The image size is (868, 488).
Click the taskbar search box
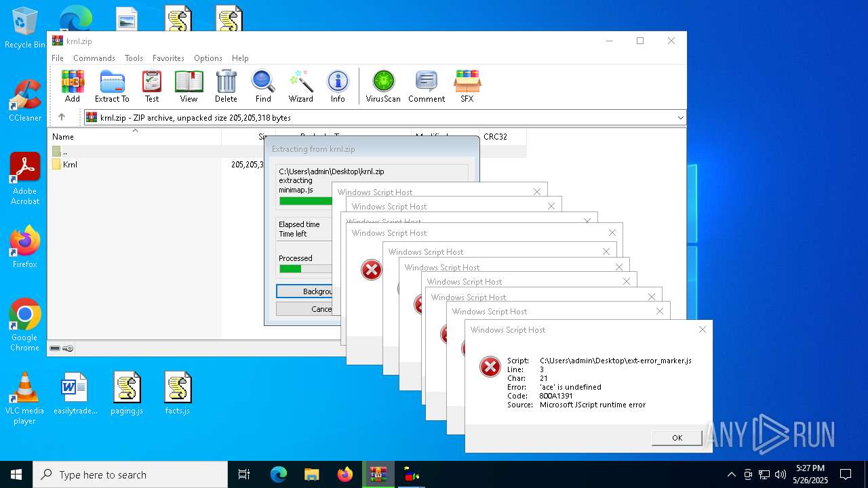(130, 474)
